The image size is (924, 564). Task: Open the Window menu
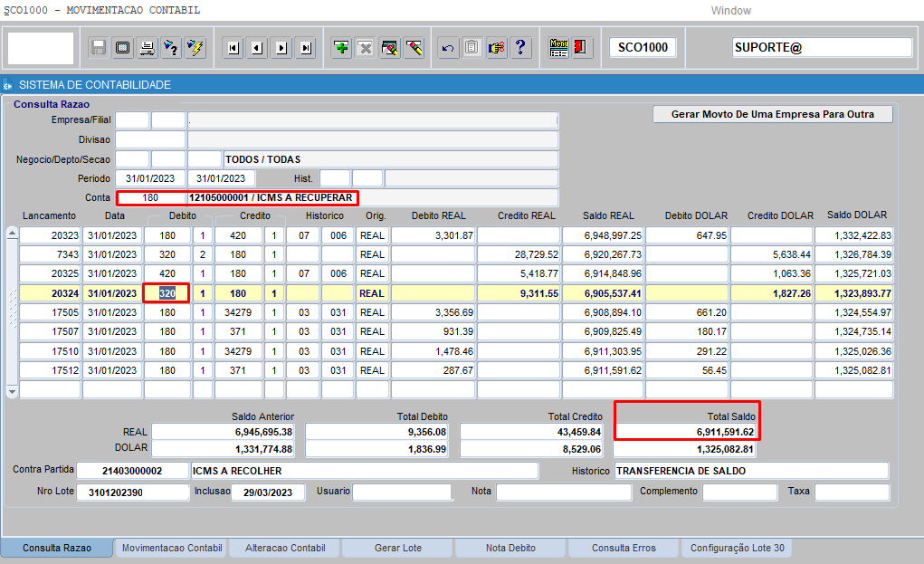click(730, 11)
